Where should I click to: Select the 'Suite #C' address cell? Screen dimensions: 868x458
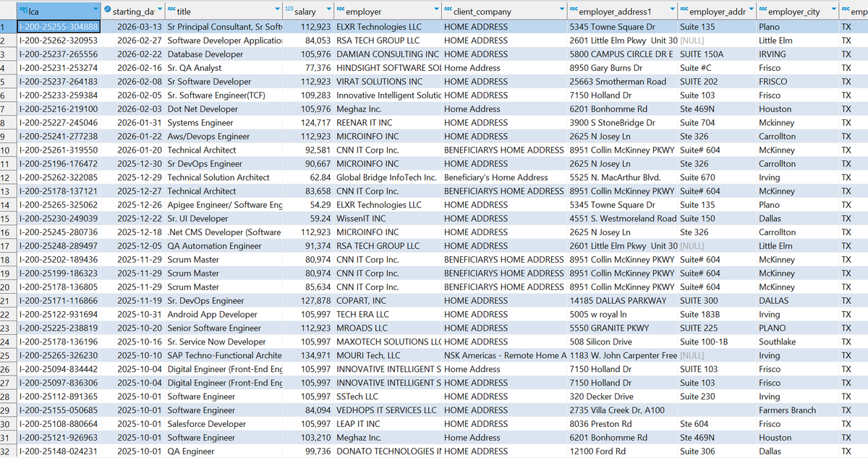click(x=716, y=68)
